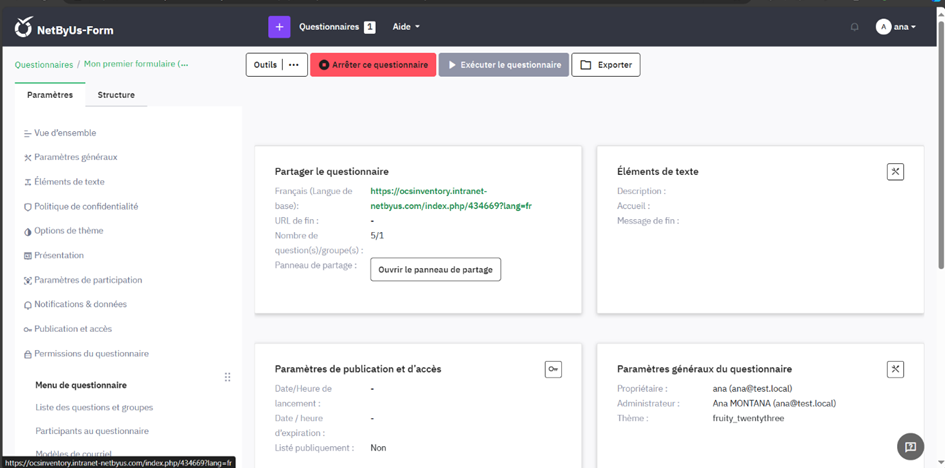Image resolution: width=945 pixels, height=468 pixels.
Task: Open the chat help floating icon
Action: [x=909, y=447]
